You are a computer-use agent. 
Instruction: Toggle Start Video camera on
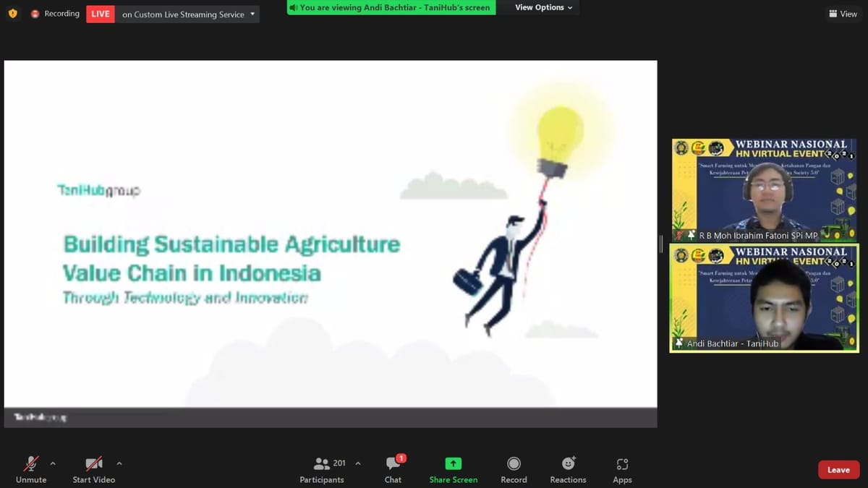(93, 464)
